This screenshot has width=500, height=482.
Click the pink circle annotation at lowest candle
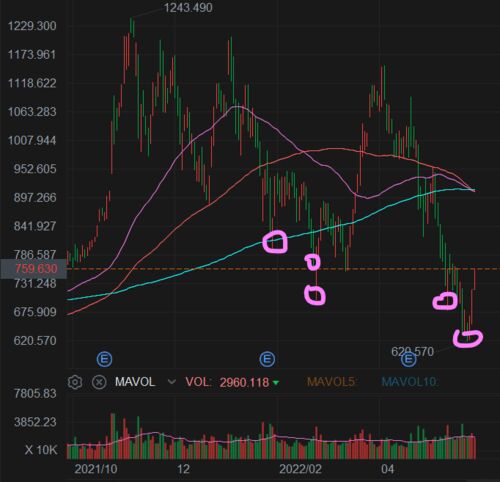point(468,339)
